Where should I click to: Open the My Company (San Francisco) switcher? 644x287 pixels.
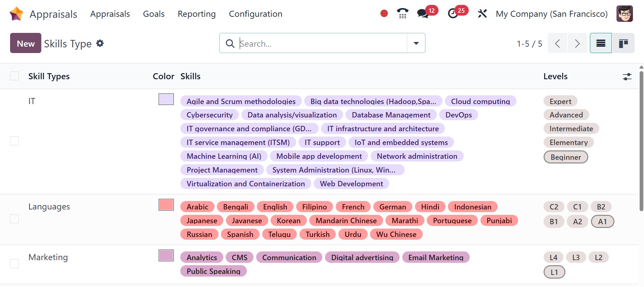click(x=552, y=14)
